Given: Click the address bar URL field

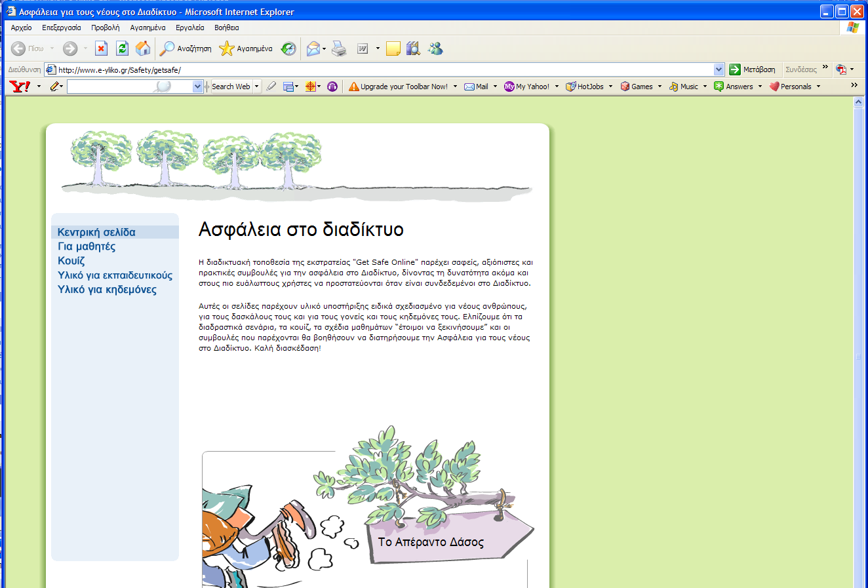Looking at the screenshot, I should (384, 69).
